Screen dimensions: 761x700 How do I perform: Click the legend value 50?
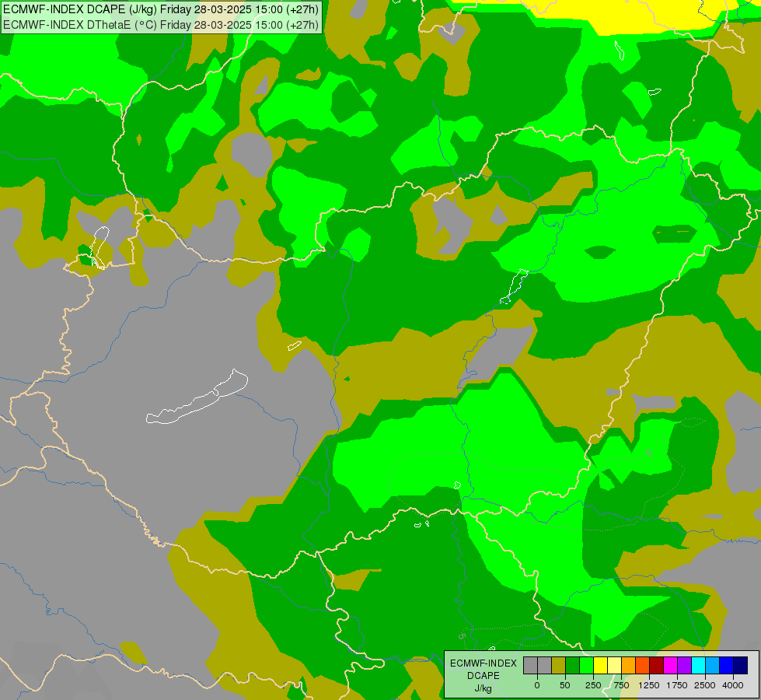(x=565, y=685)
